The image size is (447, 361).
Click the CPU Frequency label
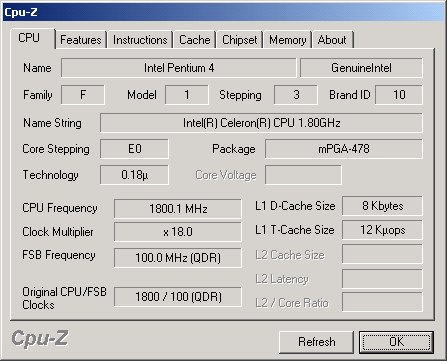click(x=60, y=208)
